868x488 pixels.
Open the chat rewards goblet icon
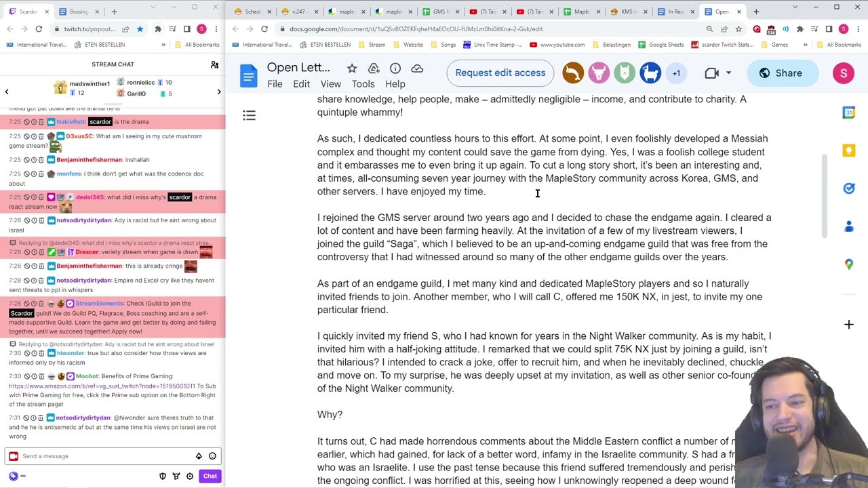tap(176, 476)
